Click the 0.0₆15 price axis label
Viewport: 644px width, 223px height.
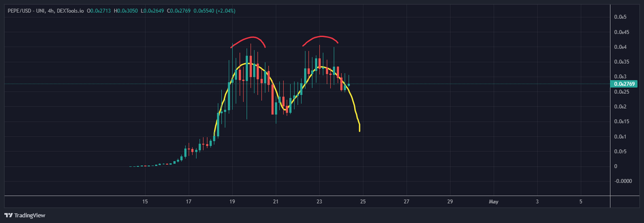coord(621,122)
